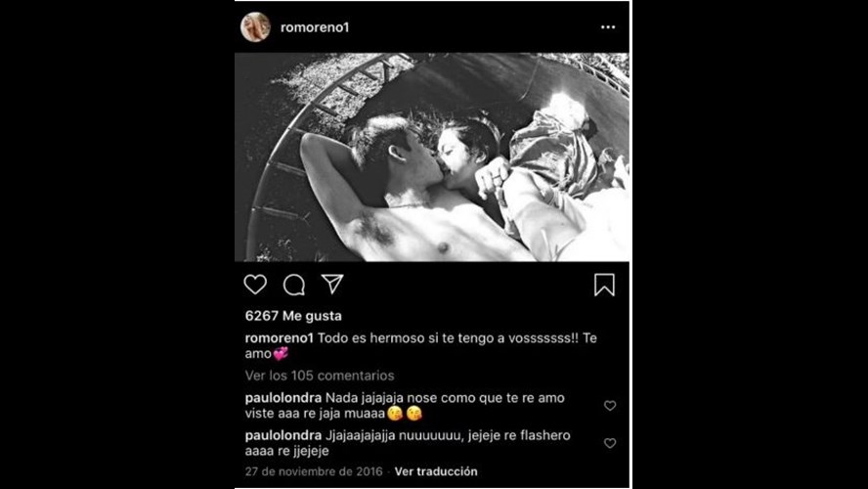The width and height of the screenshot is (868, 489).
Task: Expand Ver los 105 comentarios
Action: point(320,376)
